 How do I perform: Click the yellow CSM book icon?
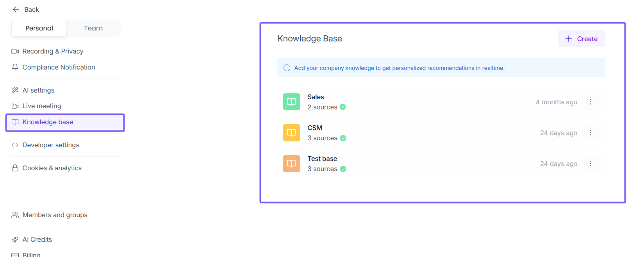[291, 133]
